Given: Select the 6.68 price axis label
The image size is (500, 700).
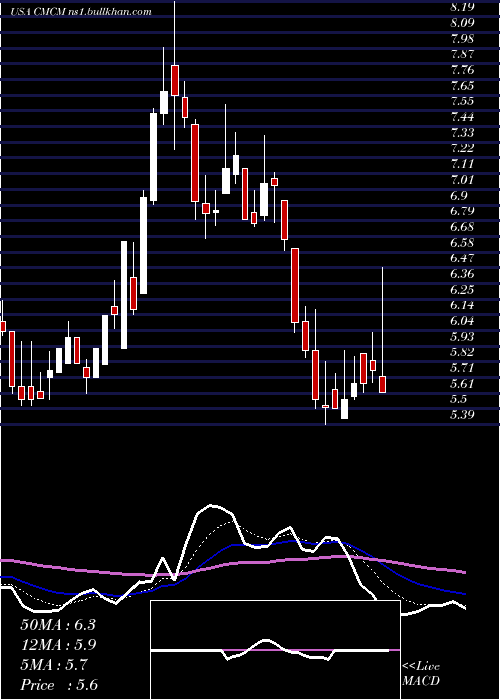Looking at the screenshot, I should click(x=462, y=227).
